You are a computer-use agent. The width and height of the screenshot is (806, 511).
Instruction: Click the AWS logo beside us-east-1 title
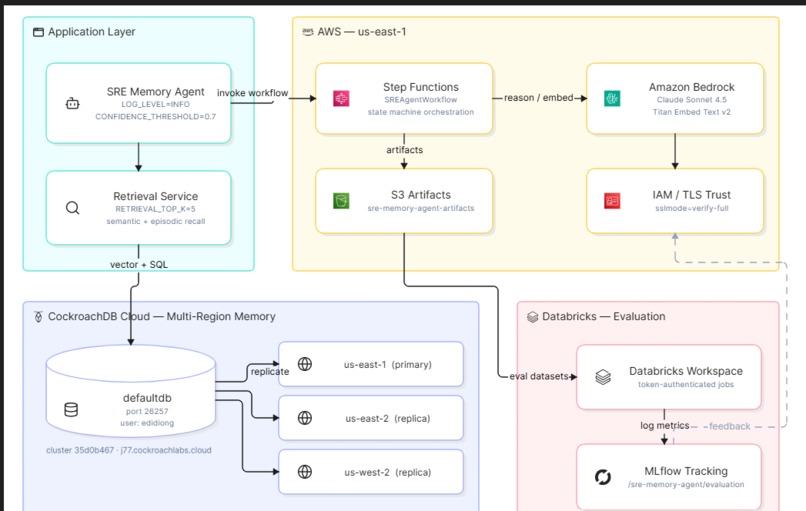(308, 32)
